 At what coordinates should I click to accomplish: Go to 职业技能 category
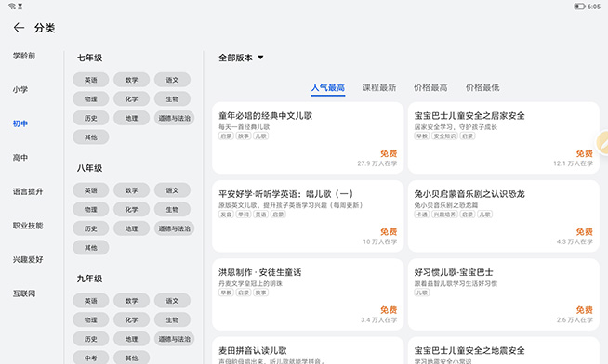pos(28,226)
